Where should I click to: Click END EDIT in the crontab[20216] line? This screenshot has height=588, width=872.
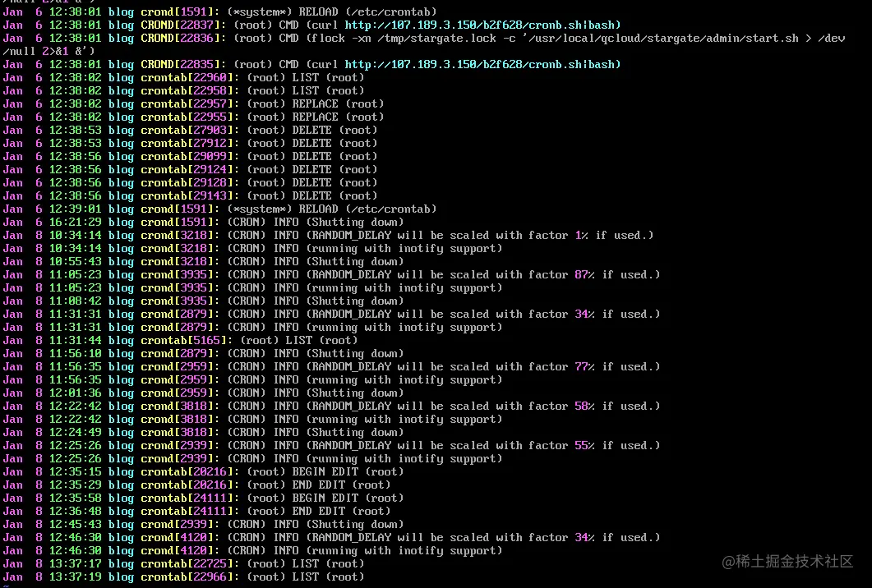point(319,485)
